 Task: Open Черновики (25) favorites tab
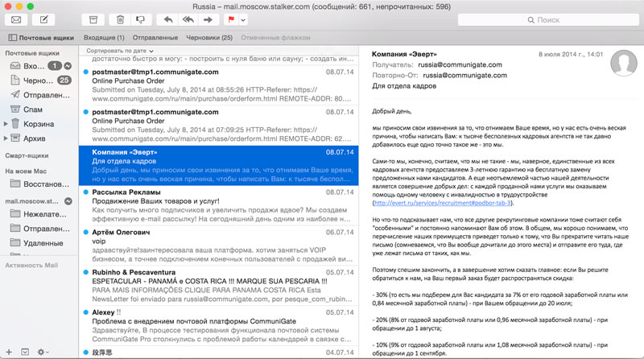[x=209, y=37]
